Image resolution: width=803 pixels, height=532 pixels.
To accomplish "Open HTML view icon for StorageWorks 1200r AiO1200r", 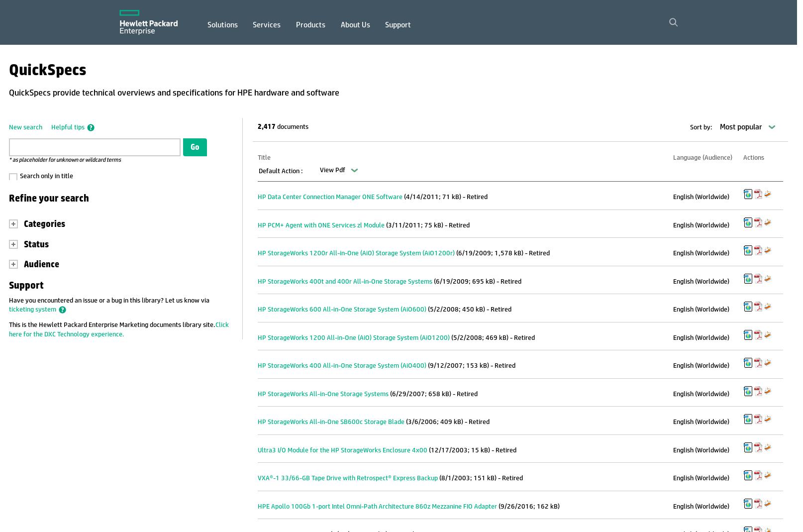I will coord(748,250).
